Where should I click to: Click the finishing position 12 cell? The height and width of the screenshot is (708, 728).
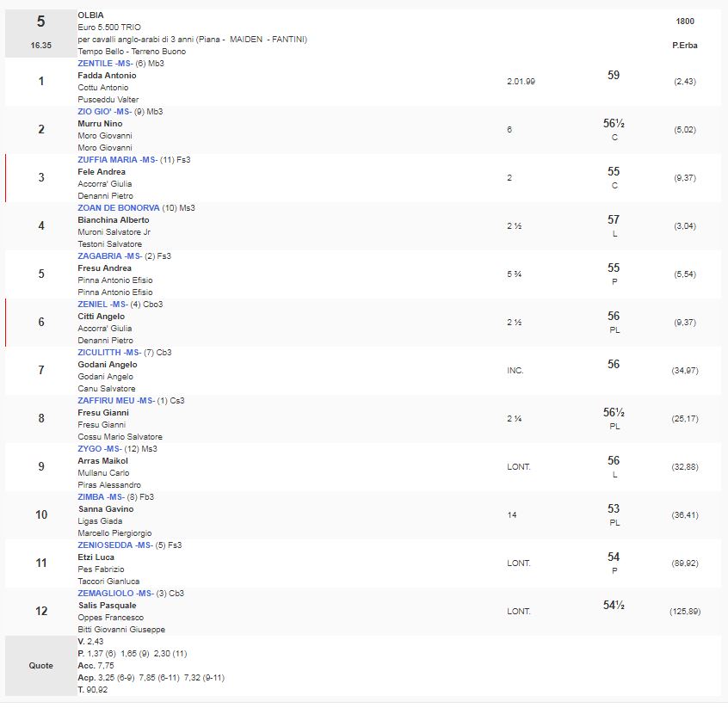pos(40,612)
